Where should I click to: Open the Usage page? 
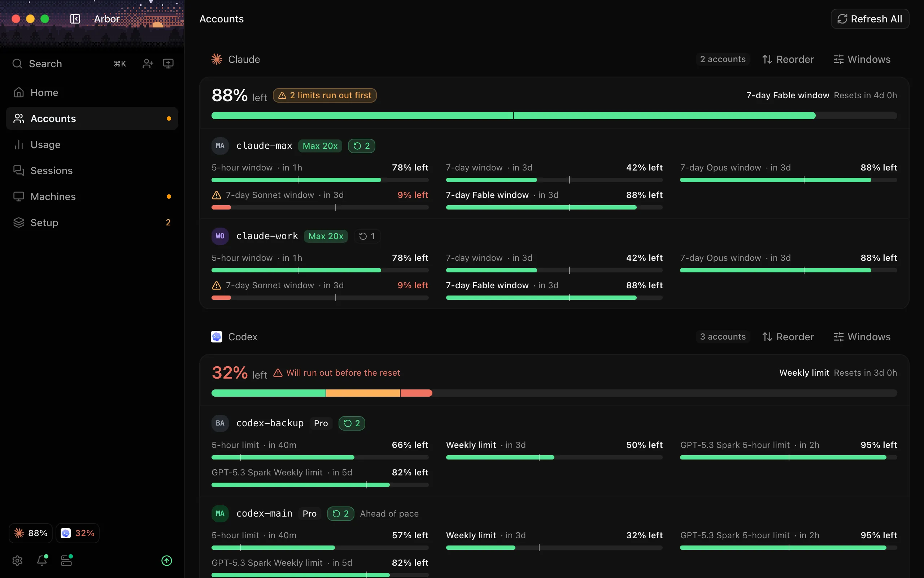[x=92, y=144]
